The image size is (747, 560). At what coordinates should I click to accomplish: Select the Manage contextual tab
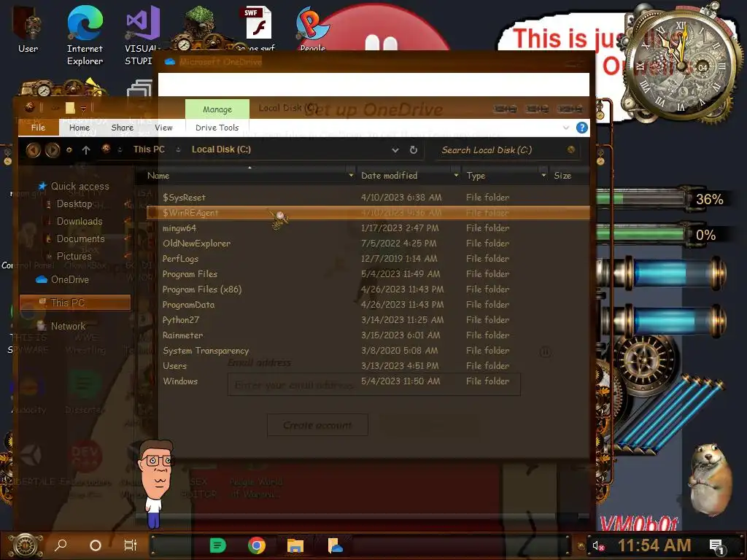(x=217, y=109)
